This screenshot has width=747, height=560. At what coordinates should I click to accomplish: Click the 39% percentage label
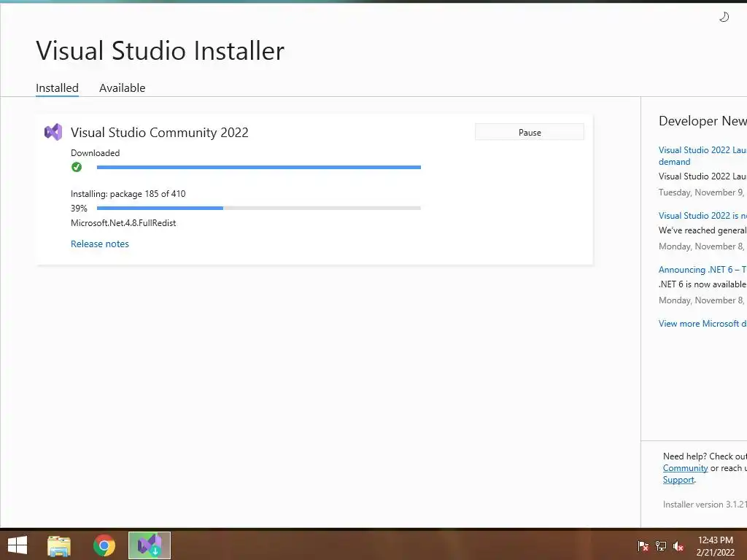pos(79,208)
